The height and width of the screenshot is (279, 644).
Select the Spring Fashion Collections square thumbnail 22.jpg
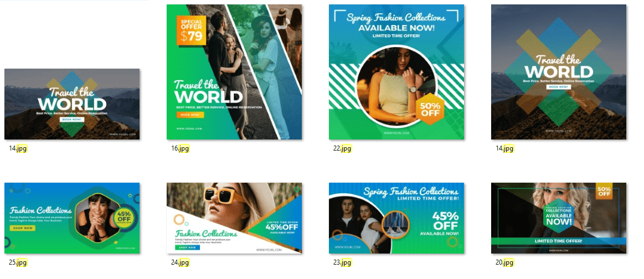(x=396, y=72)
